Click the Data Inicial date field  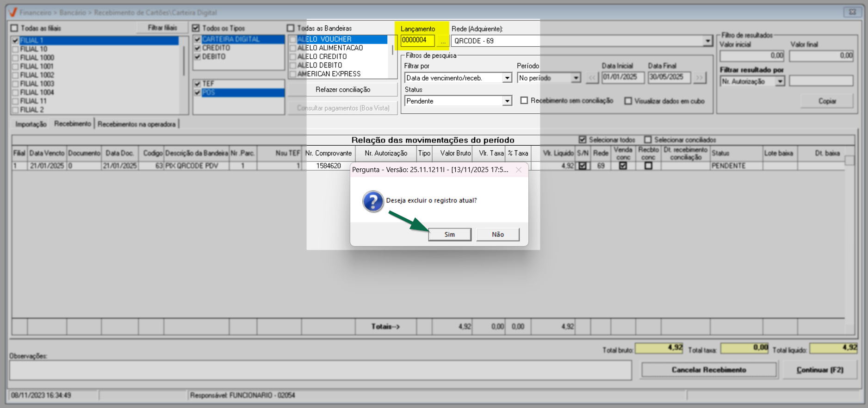[x=623, y=77]
